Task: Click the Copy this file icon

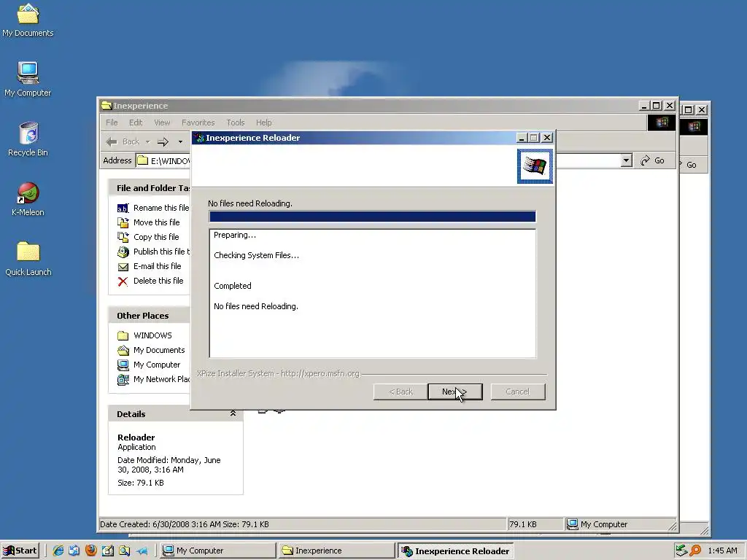Action: (123, 237)
